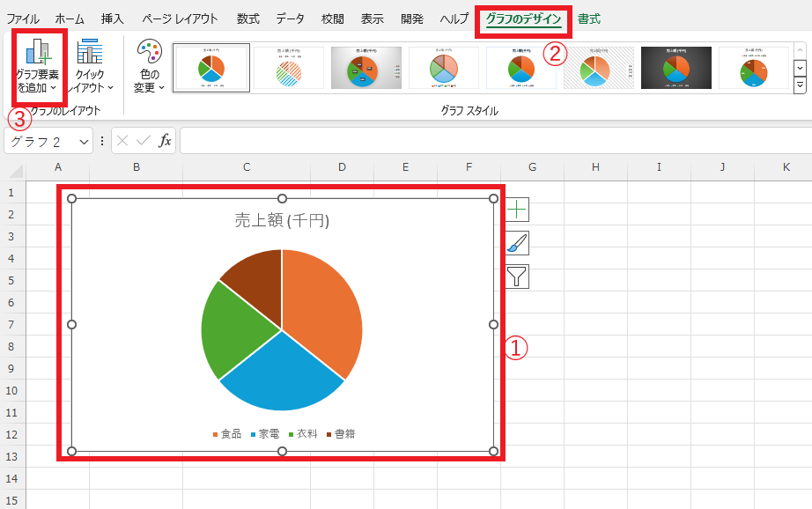Image resolution: width=812 pixels, height=509 pixels.
Task: Click the chart styles gallery scroll down arrow
Action: [x=800, y=68]
